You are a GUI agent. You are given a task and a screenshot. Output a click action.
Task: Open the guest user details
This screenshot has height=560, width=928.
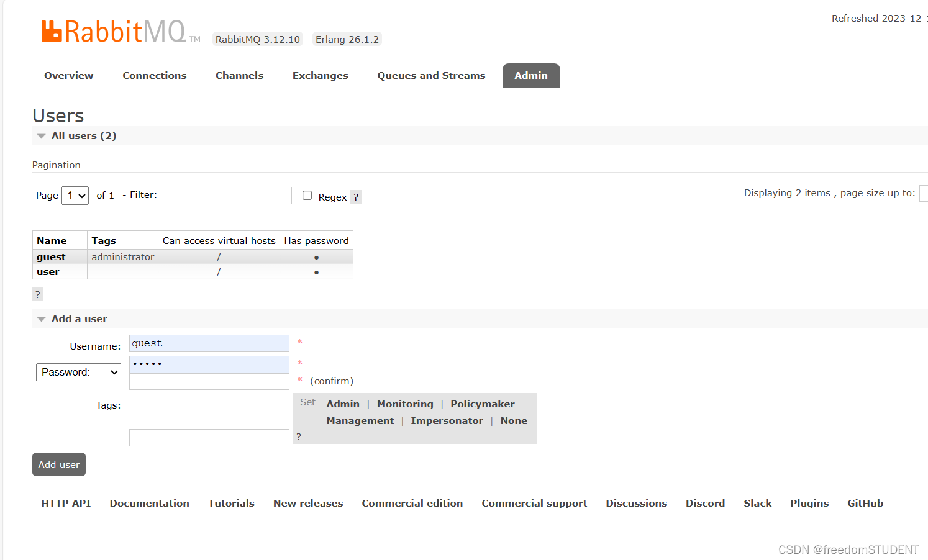50,256
